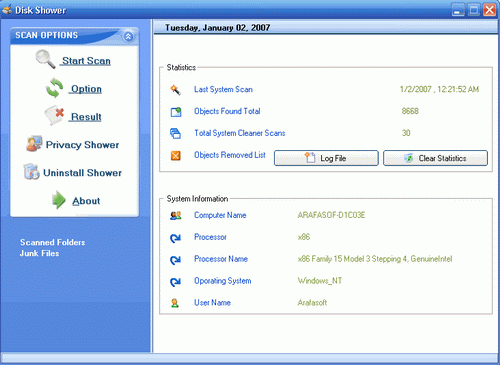
Task: Click the Privacy Shower user icon
Action: [x=34, y=144]
